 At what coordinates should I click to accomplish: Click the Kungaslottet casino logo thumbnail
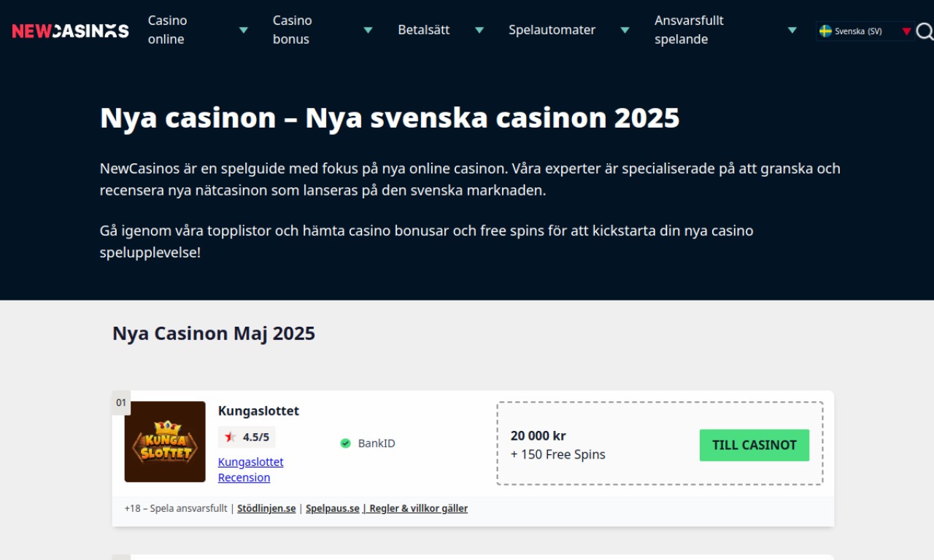(165, 442)
